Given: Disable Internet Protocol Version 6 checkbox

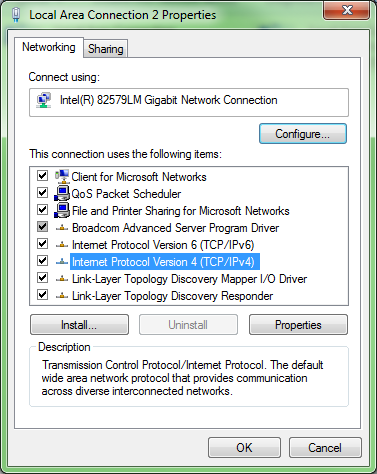Looking at the screenshot, I should click(42, 244).
